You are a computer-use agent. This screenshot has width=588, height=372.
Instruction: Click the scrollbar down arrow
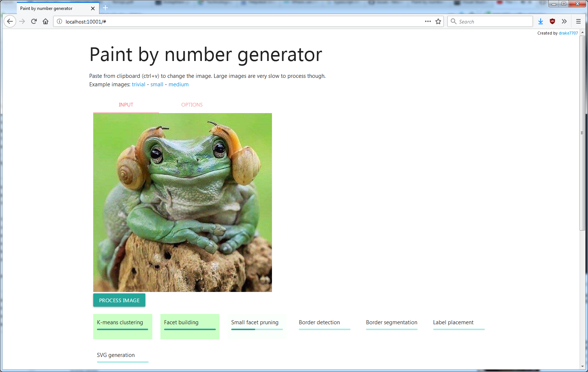click(x=582, y=366)
